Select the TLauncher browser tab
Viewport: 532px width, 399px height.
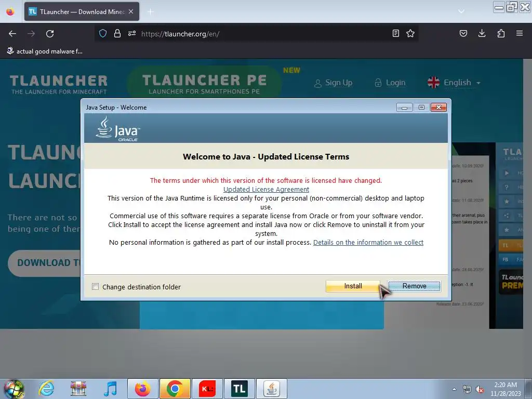point(82,11)
